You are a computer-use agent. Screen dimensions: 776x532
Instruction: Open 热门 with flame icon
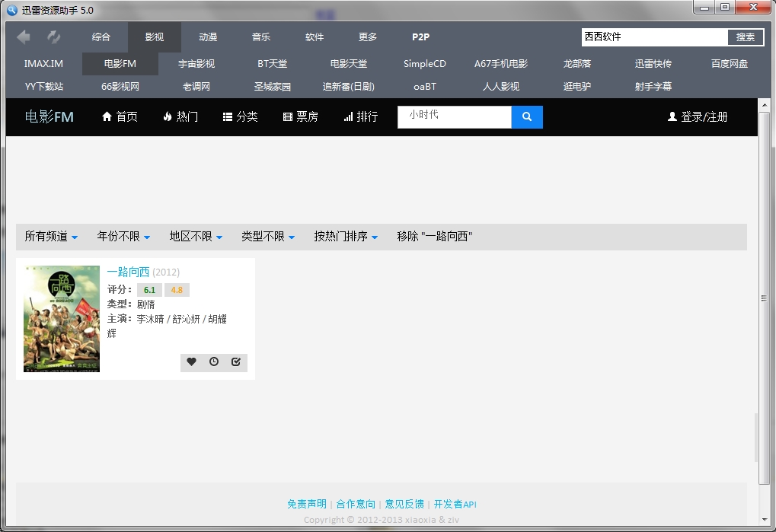[180, 116]
